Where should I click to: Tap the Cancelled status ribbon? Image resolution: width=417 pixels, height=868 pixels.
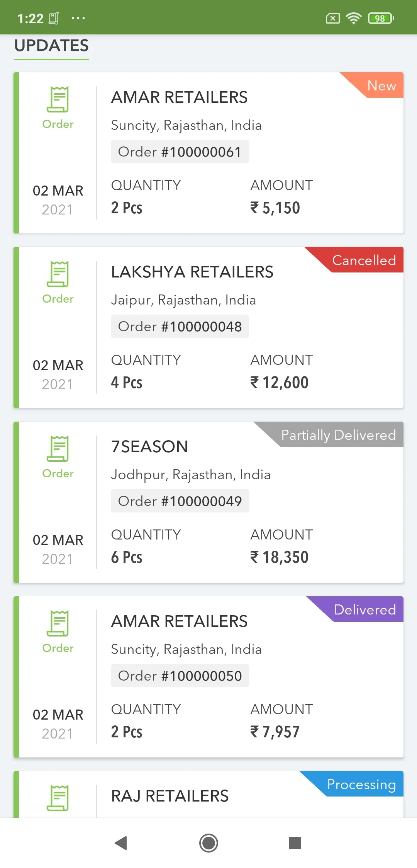click(364, 260)
